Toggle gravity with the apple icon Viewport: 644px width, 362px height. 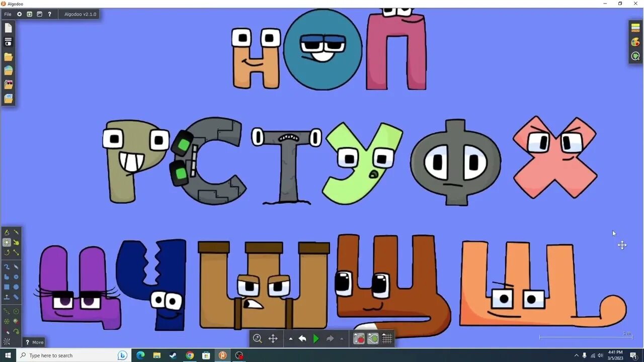[x=359, y=338]
